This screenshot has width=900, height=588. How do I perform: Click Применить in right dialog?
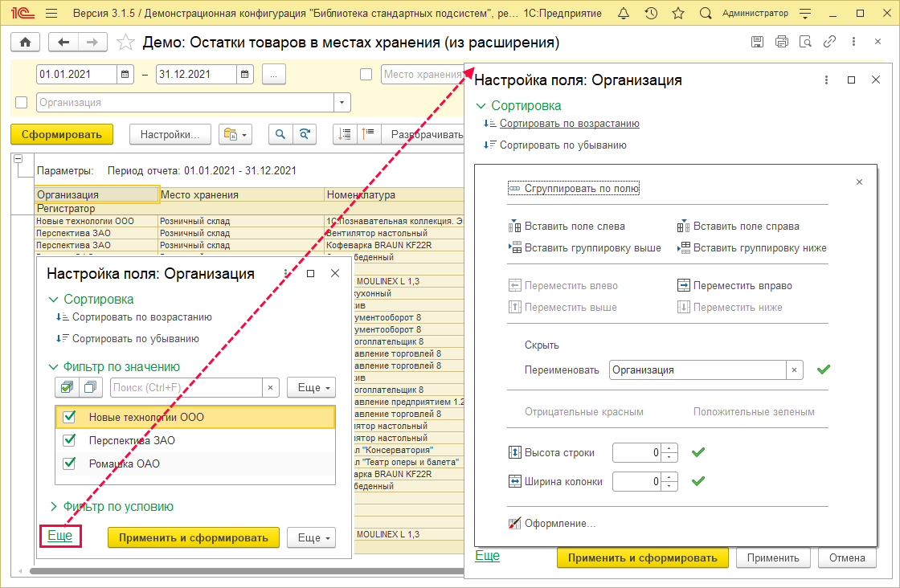[773, 557]
